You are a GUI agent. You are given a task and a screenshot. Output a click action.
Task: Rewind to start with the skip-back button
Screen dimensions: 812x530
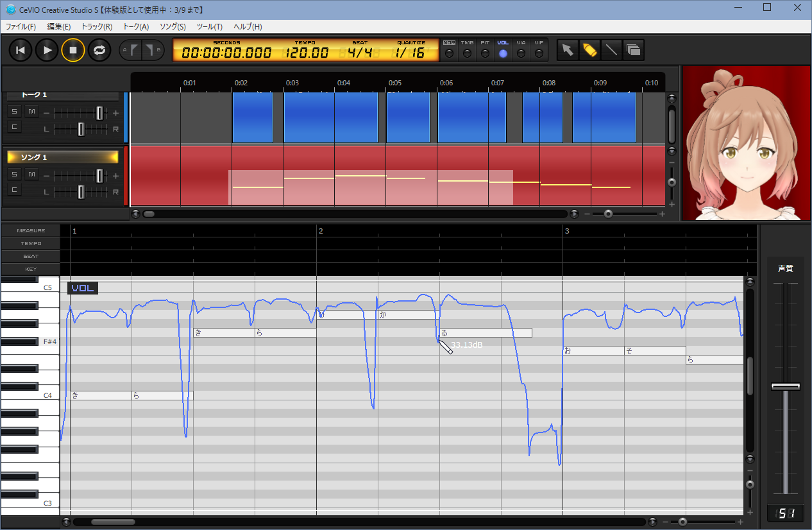[21, 50]
